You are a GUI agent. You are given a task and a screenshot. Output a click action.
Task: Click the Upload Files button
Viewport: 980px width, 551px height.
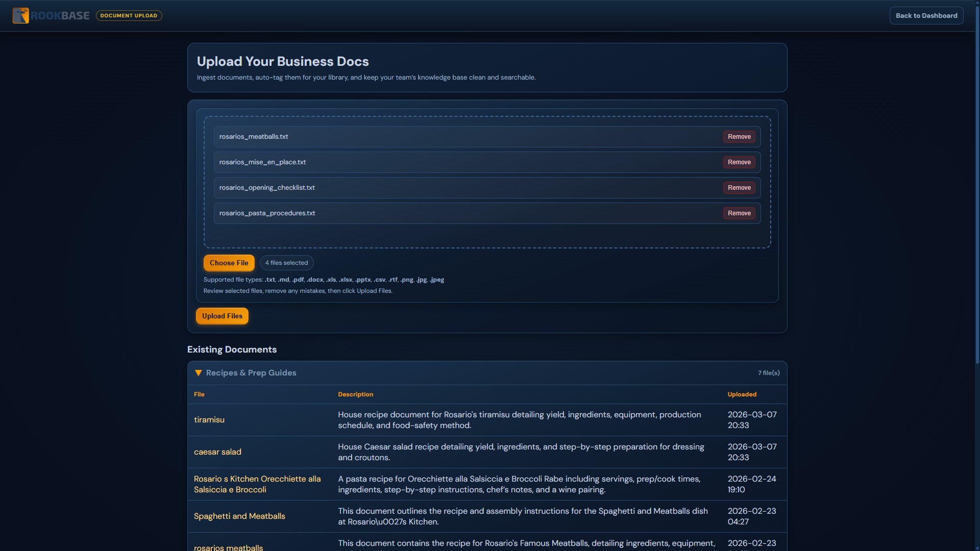(222, 316)
